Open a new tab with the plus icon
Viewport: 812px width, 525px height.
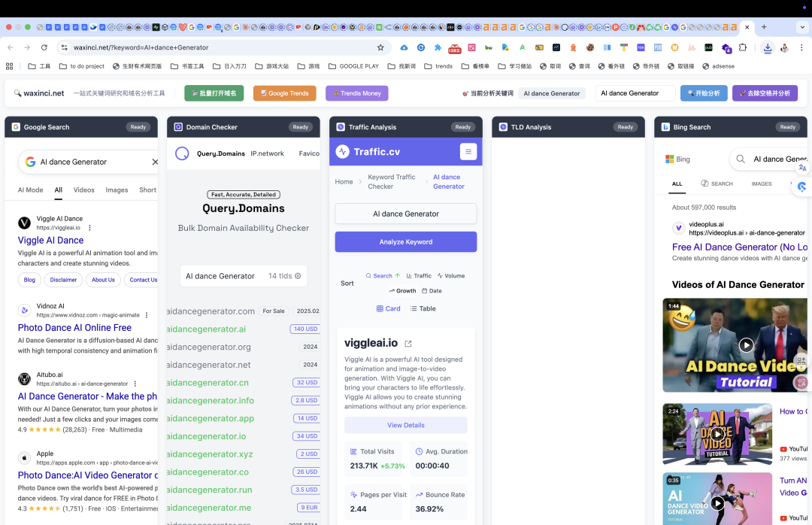tap(764, 27)
